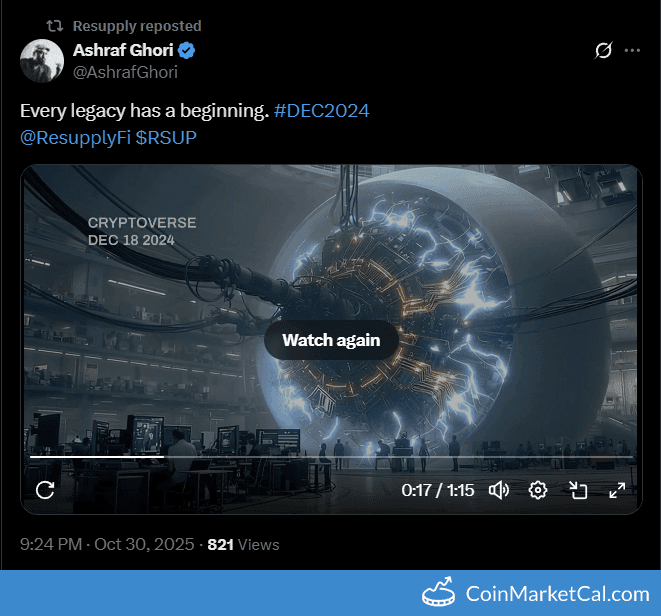Expand video to fullscreen
The width and height of the screenshot is (661, 616).
[617, 490]
